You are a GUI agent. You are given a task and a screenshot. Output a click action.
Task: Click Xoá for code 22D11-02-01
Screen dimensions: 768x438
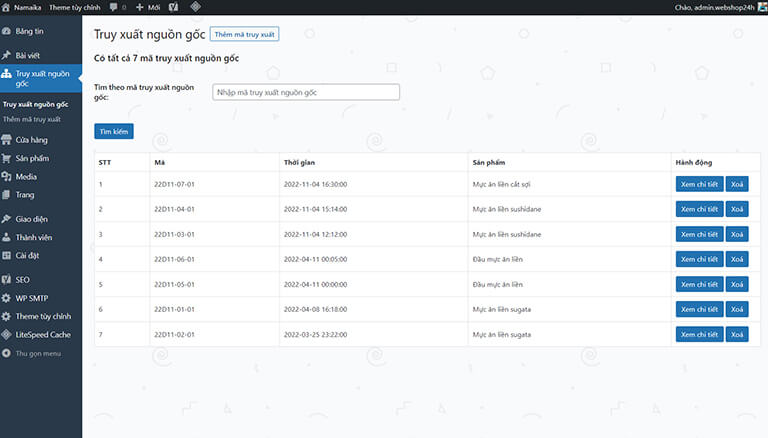tap(737, 334)
